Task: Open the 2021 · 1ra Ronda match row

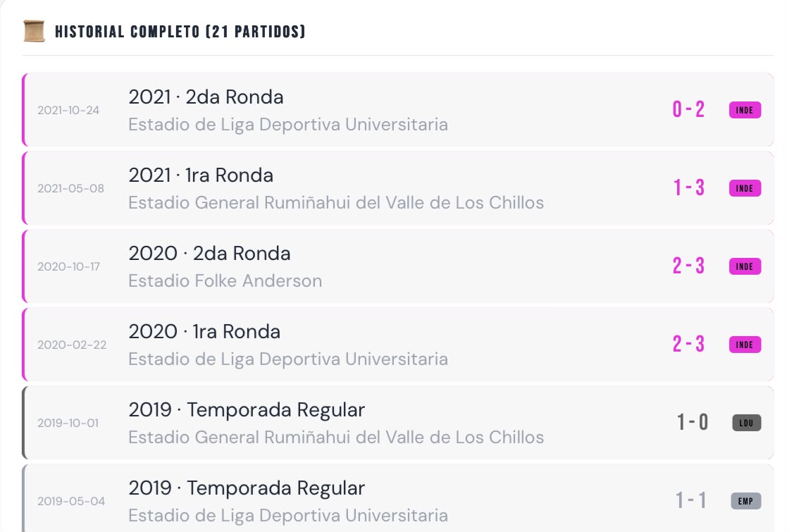Action: click(398, 188)
